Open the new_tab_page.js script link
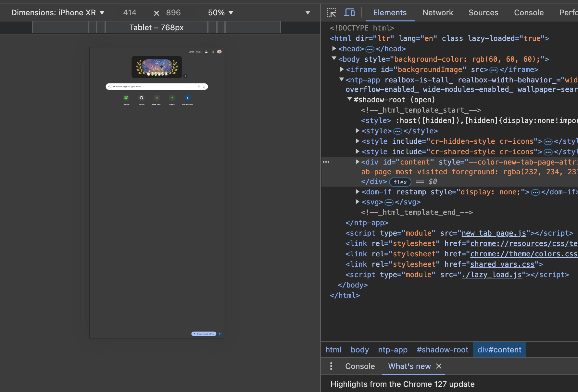The height and width of the screenshot is (392, 578). coord(494,233)
